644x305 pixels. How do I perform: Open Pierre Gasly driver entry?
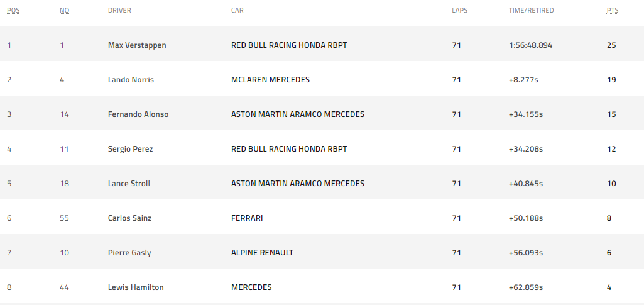click(129, 252)
